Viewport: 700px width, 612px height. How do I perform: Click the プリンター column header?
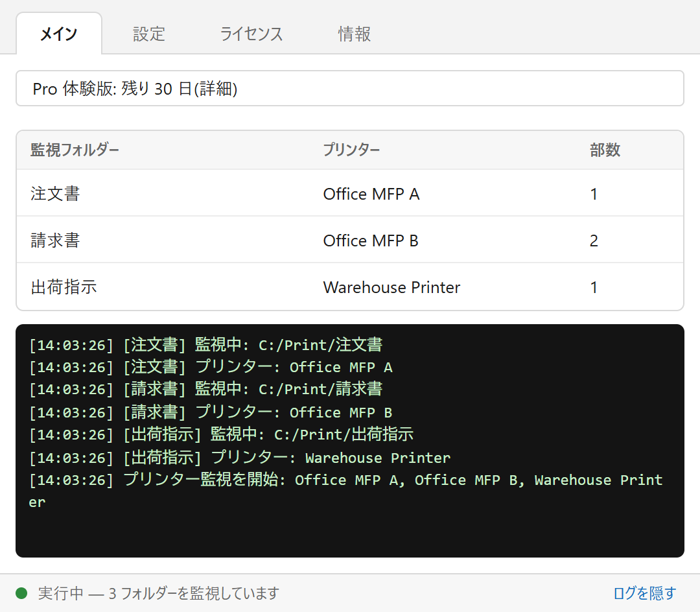[351, 150]
